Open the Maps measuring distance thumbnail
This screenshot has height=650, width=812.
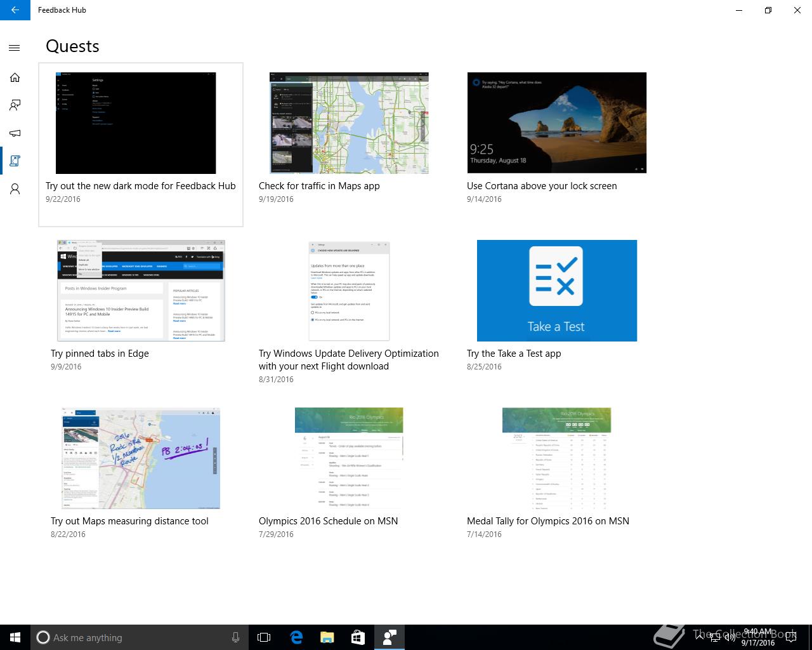141,458
